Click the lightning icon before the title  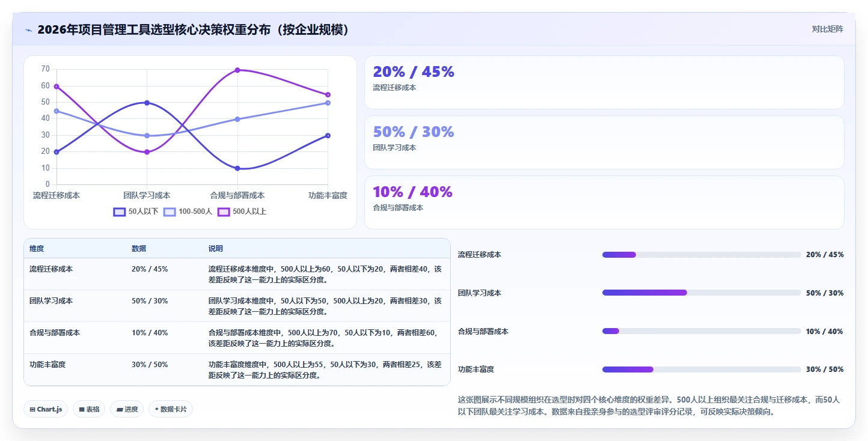pyautogui.click(x=28, y=29)
